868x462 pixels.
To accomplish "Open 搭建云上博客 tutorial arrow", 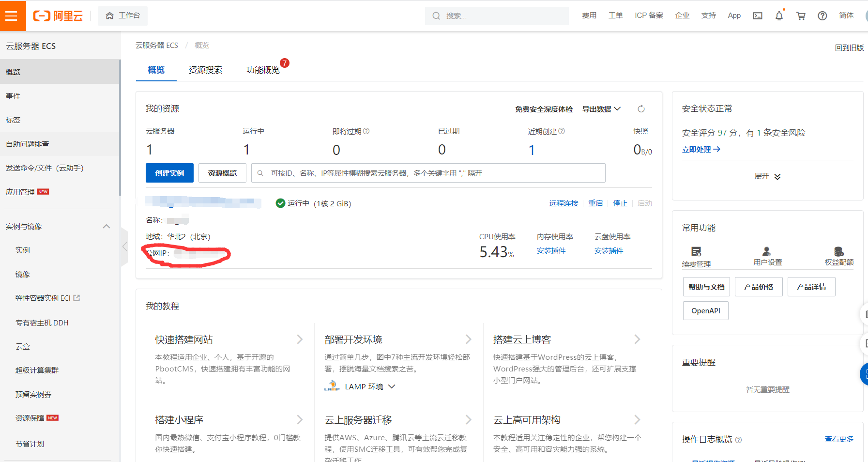I will pos(637,339).
